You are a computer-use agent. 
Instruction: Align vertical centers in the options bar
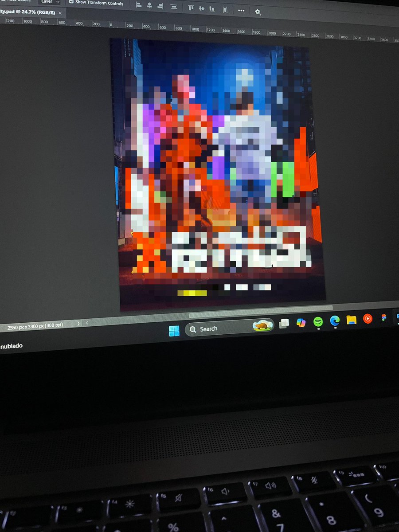[x=202, y=8]
